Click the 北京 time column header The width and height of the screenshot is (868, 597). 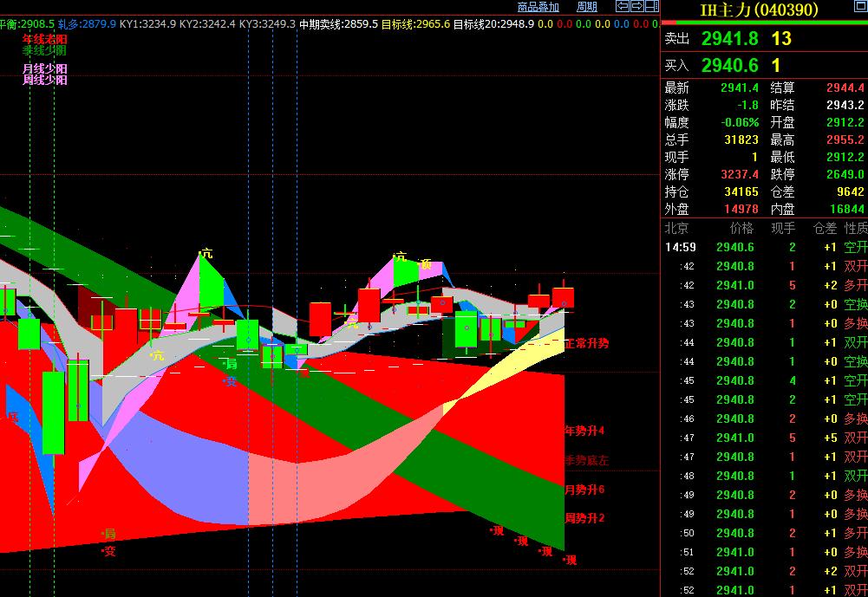click(x=676, y=229)
